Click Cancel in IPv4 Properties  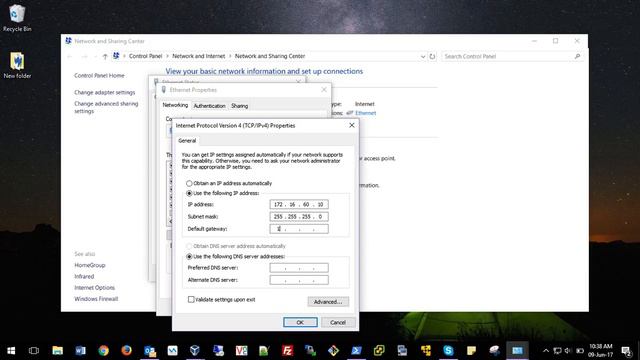(x=338, y=322)
